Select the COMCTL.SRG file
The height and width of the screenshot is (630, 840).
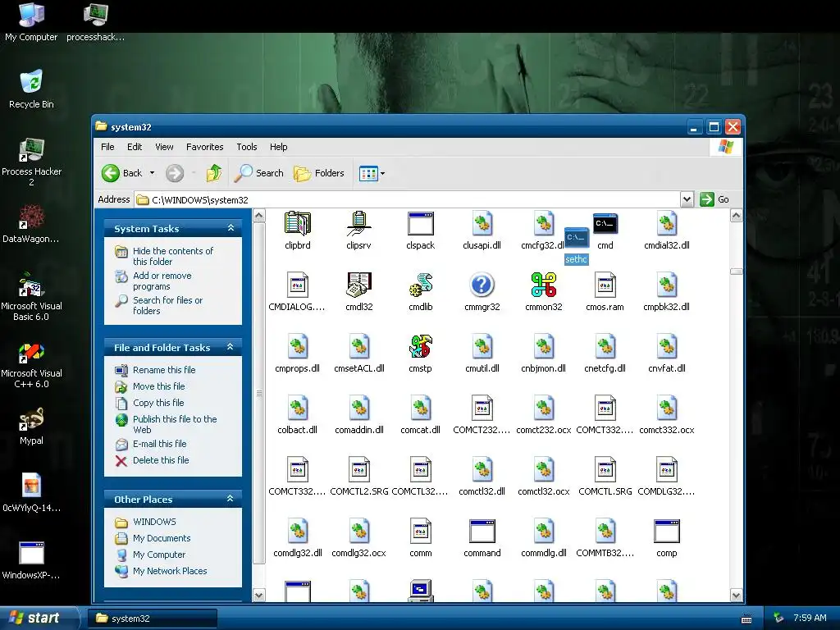[605, 477]
